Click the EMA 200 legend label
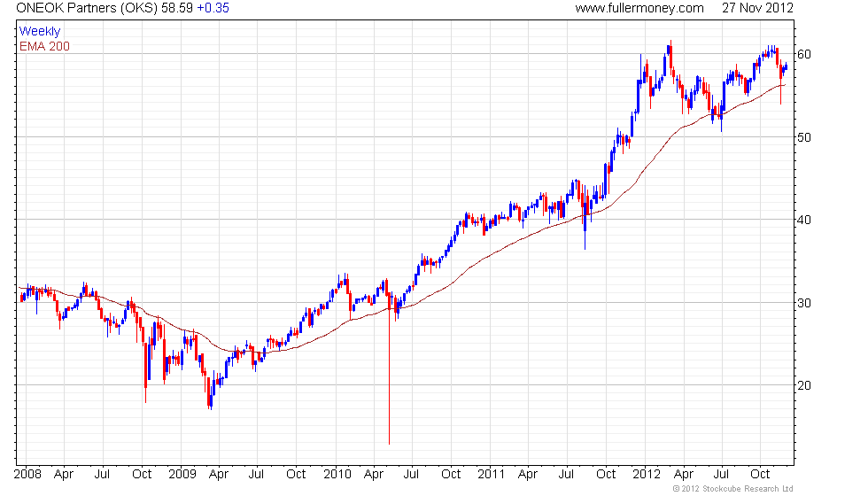The width and height of the screenshot is (868, 496). coord(44,46)
